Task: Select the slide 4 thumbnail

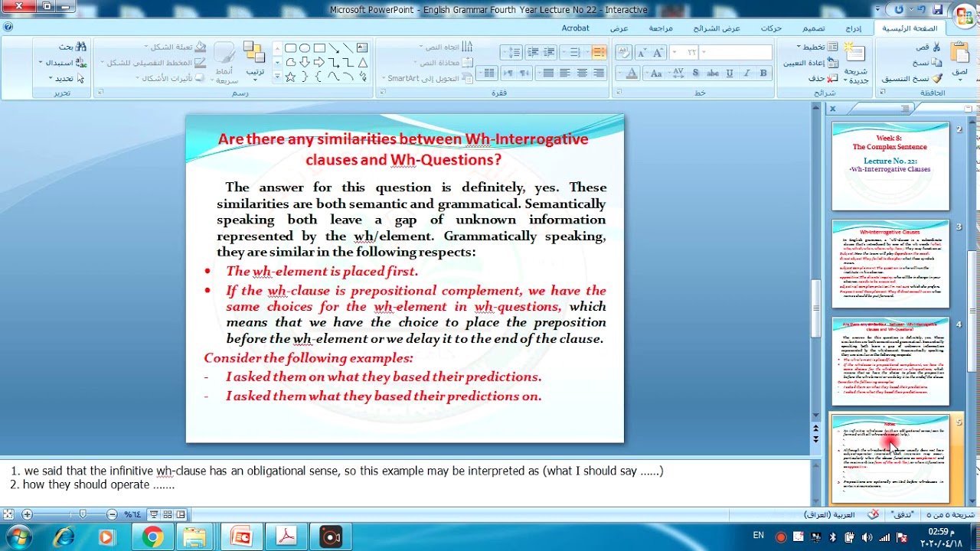Action: click(x=890, y=361)
